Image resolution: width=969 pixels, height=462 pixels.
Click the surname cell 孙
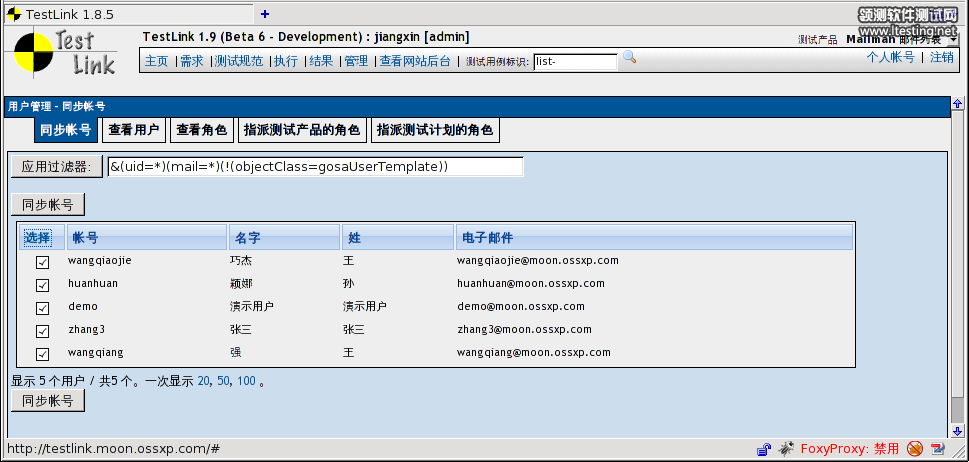click(x=349, y=284)
